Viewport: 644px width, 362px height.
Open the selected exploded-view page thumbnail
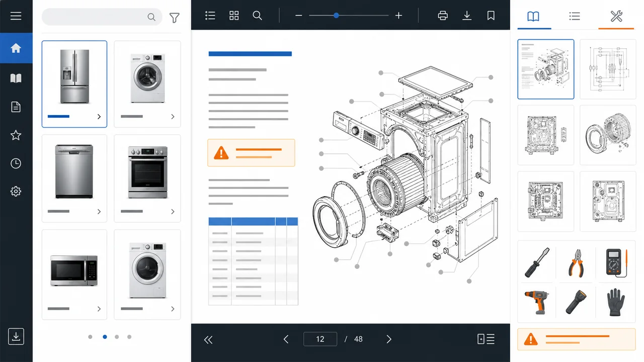pyautogui.click(x=546, y=69)
